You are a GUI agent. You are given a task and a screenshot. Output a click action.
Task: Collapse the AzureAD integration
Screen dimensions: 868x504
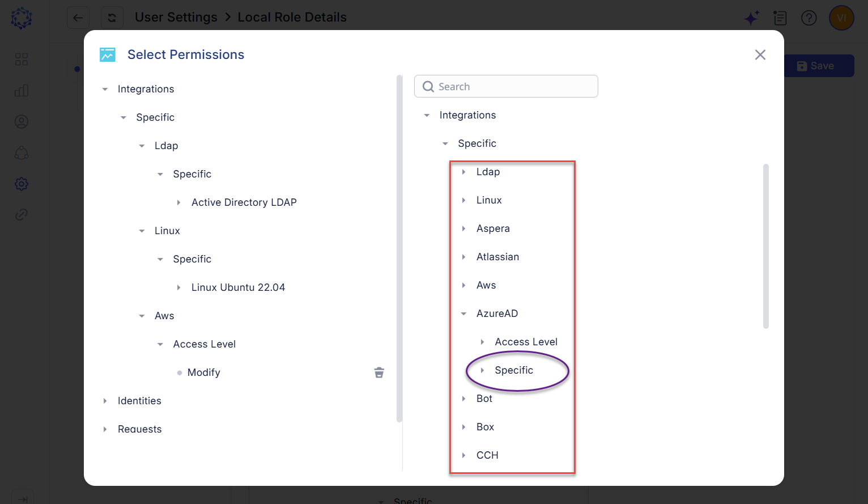[463, 314]
